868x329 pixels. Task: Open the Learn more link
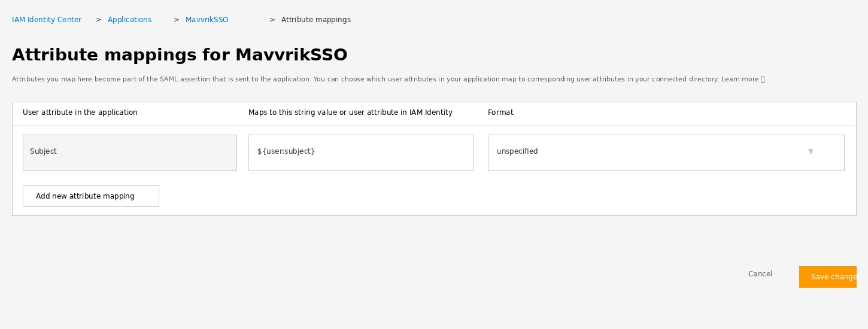click(743, 79)
